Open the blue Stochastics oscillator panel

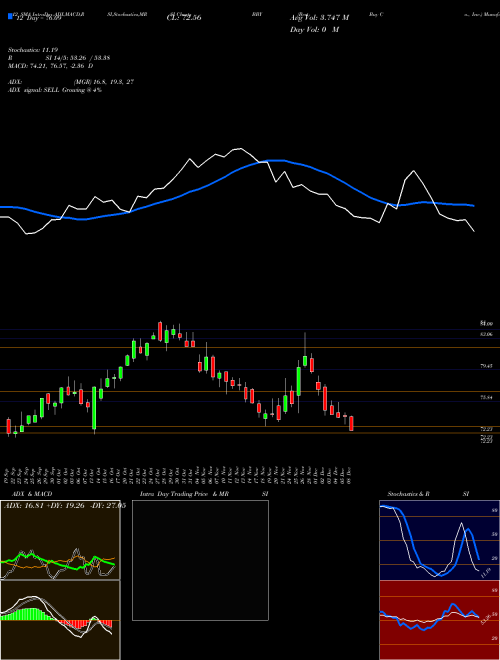tap(439, 540)
